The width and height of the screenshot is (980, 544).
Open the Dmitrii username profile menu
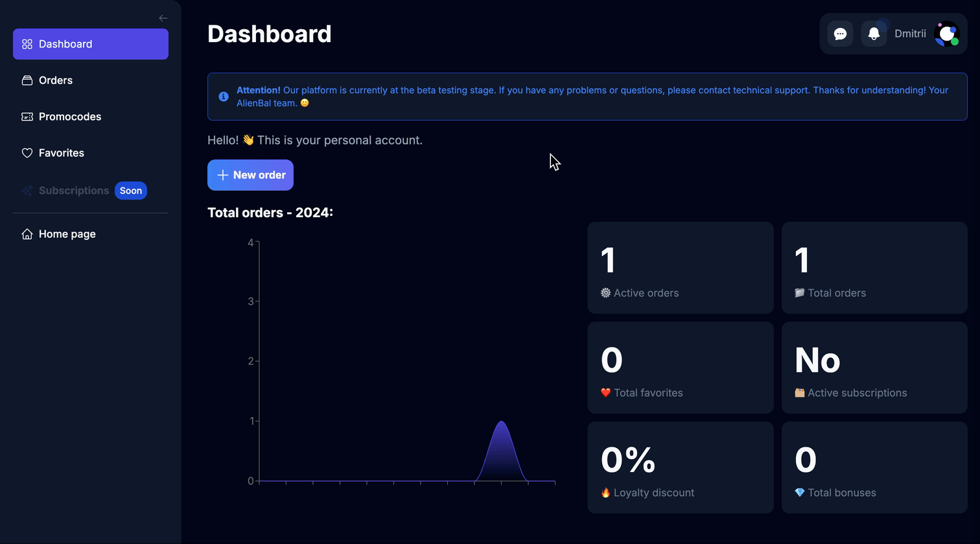click(910, 34)
